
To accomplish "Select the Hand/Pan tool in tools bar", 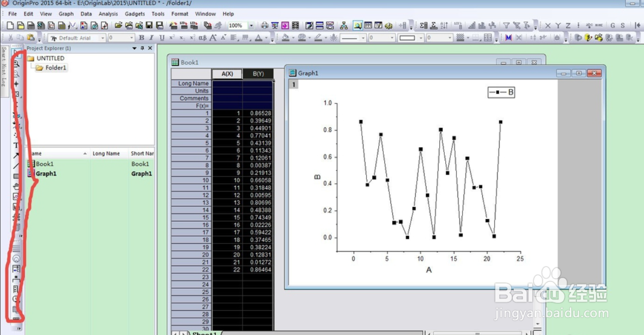I will (16, 186).
